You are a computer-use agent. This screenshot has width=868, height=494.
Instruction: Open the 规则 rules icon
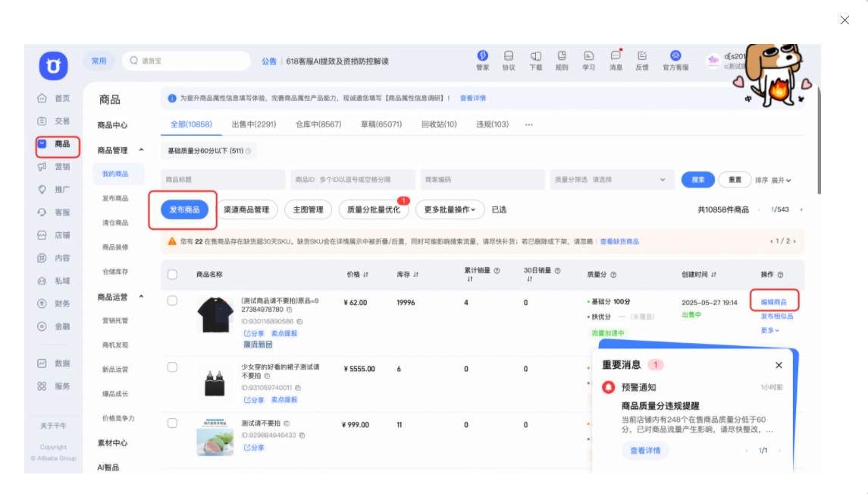click(x=561, y=60)
